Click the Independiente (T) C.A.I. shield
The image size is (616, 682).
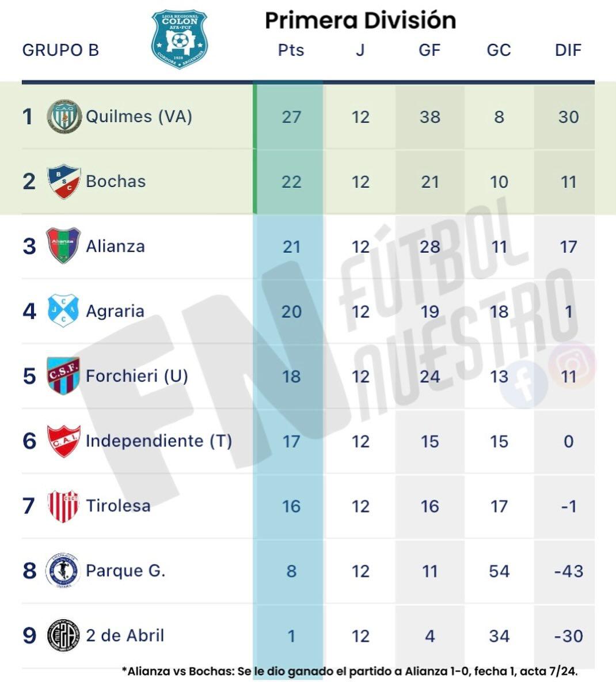(x=64, y=441)
